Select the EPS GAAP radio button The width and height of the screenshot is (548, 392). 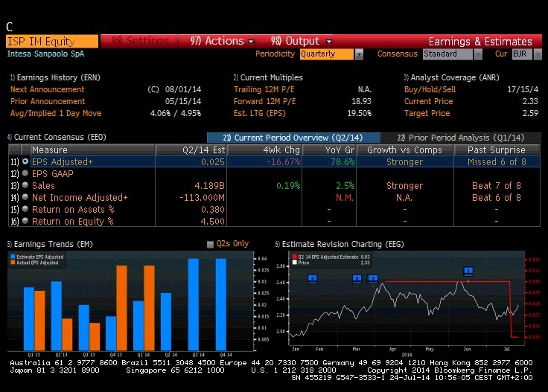coord(25,173)
